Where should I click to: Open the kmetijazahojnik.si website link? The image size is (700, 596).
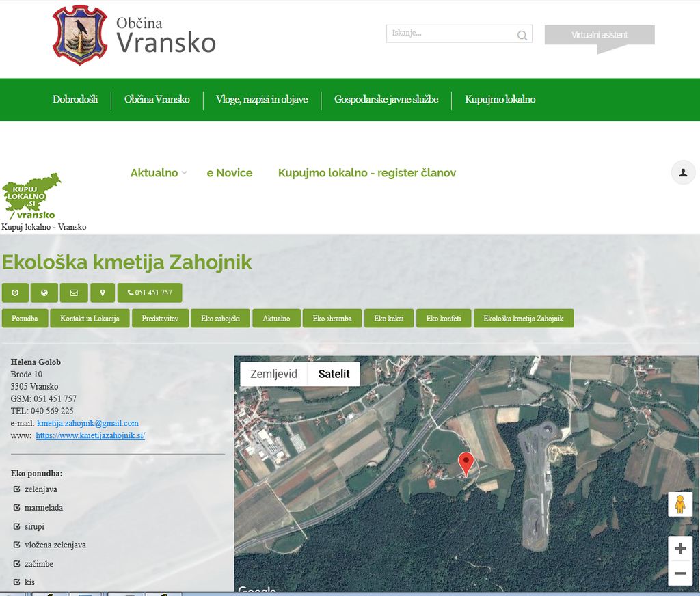[90, 435]
